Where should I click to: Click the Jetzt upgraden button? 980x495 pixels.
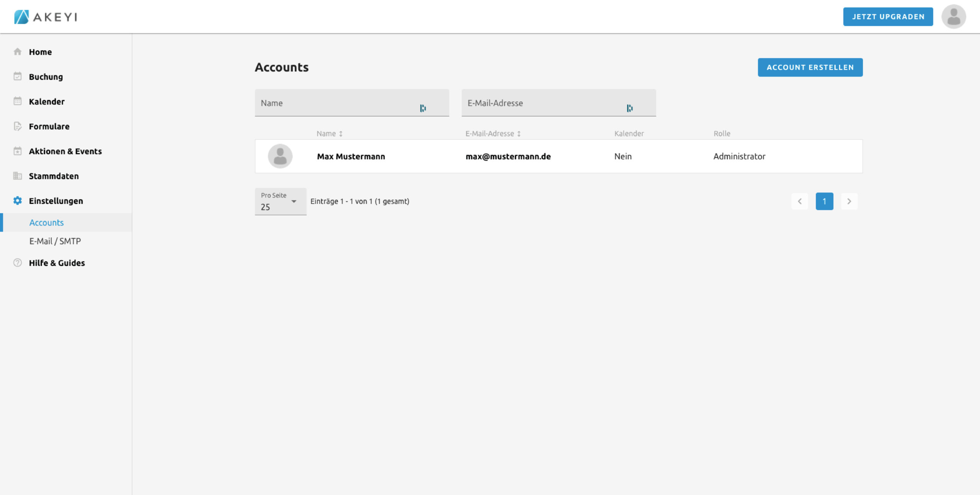point(888,17)
